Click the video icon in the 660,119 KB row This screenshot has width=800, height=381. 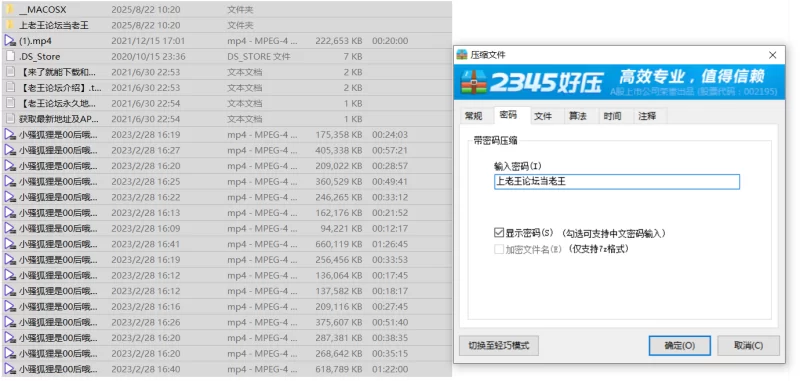tap(10, 244)
